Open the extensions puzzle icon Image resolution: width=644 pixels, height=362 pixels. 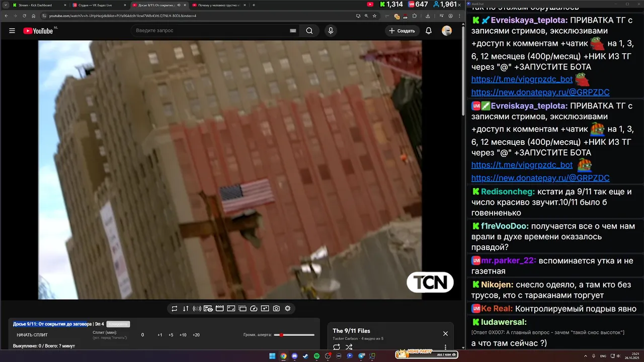(x=414, y=16)
